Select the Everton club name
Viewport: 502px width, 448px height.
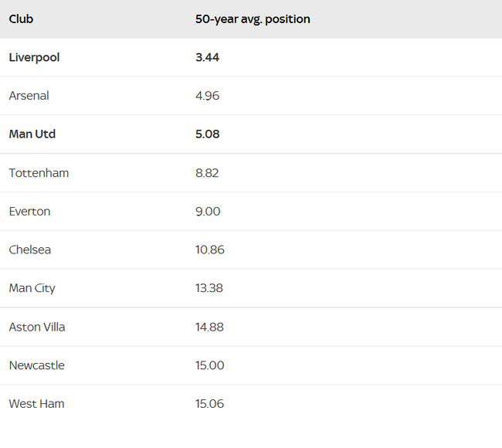point(29,212)
